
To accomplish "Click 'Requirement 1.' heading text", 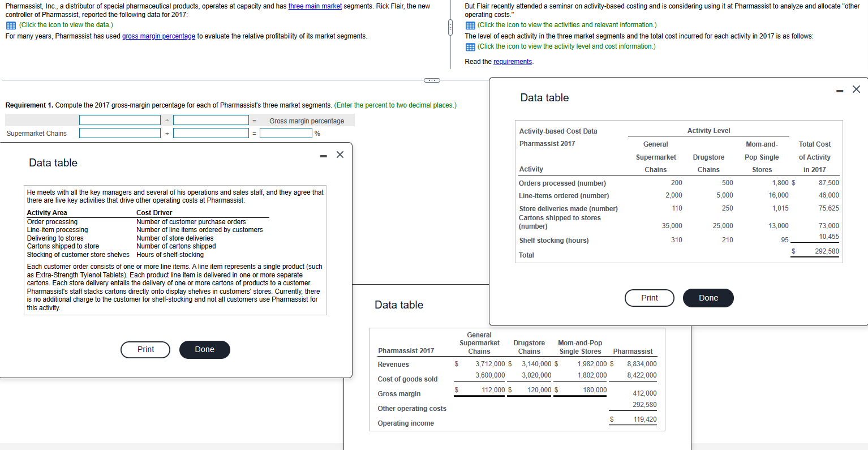I will point(29,105).
